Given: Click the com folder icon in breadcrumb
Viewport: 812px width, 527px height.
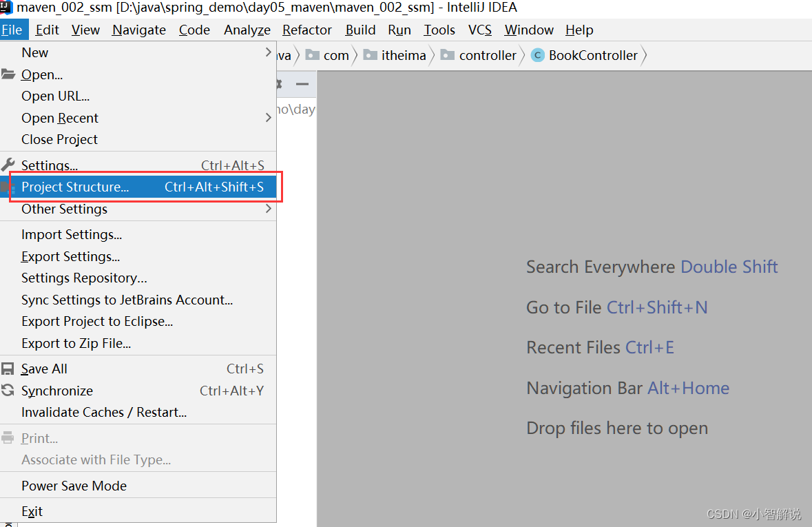Looking at the screenshot, I should click(312, 55).
